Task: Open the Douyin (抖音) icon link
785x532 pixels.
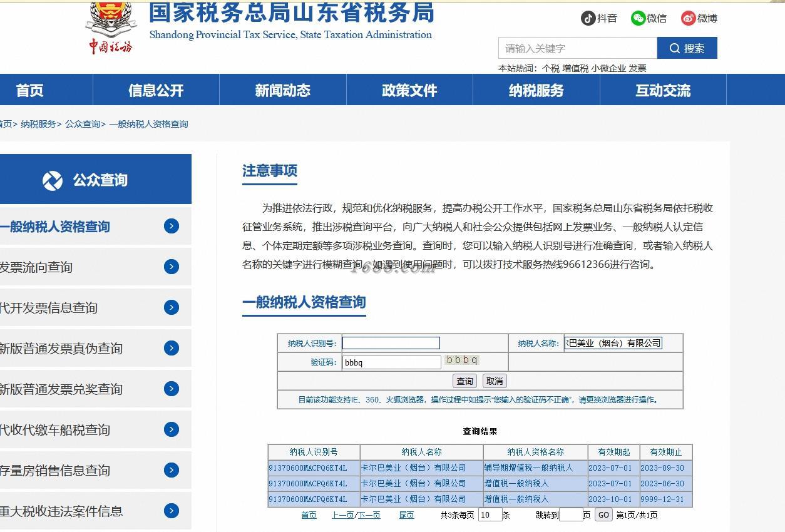Action: (x=598, y=18)
